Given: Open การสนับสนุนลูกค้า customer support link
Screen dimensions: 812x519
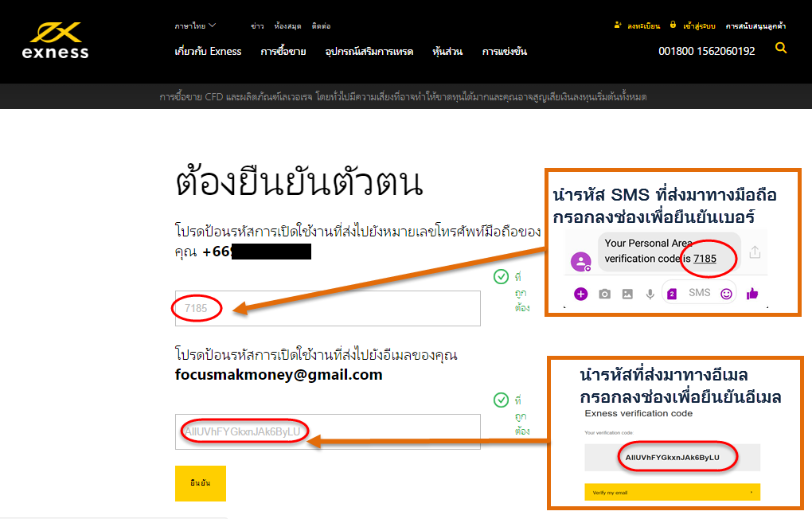Looking at the screenshot, I should 755,26.
